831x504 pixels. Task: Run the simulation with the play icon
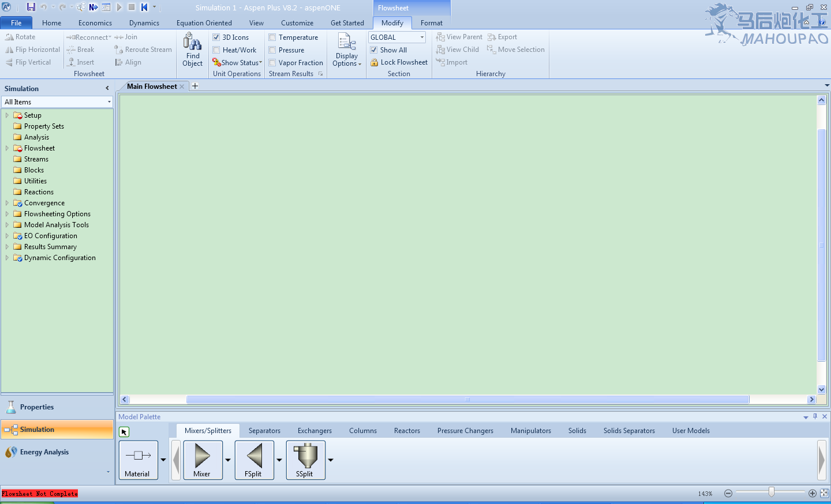click(119, 7)
